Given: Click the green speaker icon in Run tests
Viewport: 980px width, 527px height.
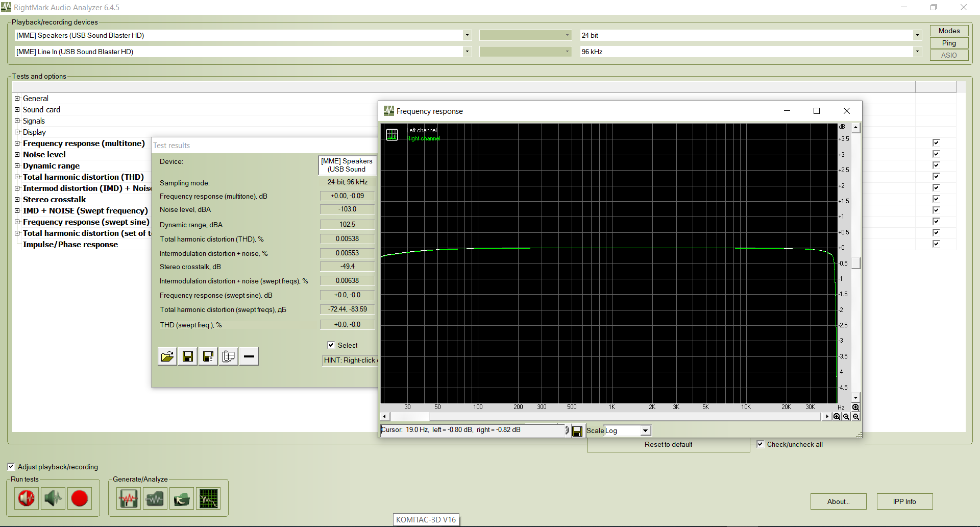Looking at the screenshot, I should [x=53, y=498].
